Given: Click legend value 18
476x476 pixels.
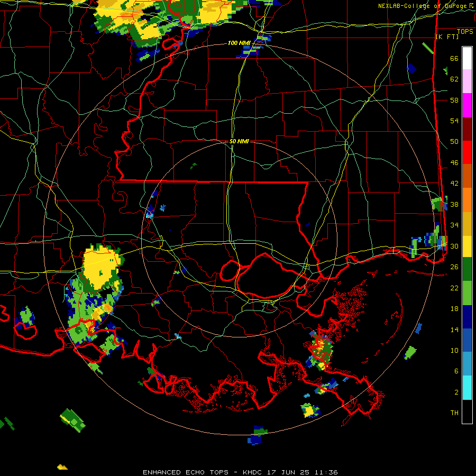Looking at the screenshot, I should pyautogui.click(x=454, y=308).
